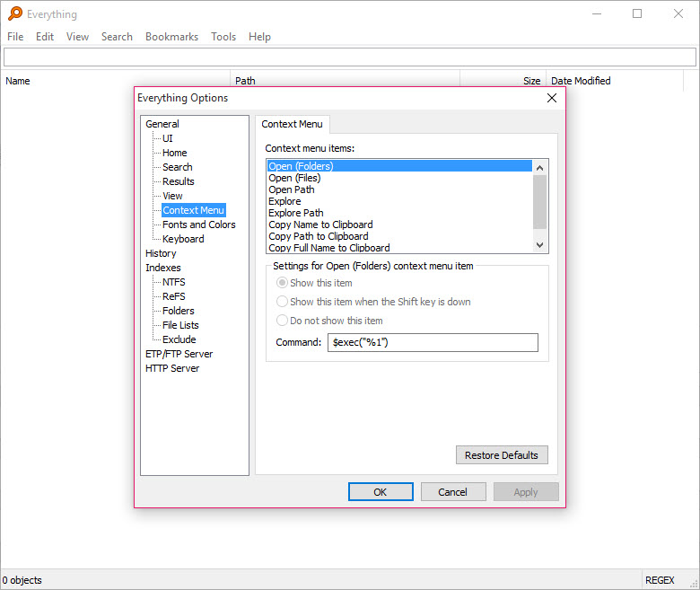
Task: Sort results by Date Modified column header
Action: 615,81
